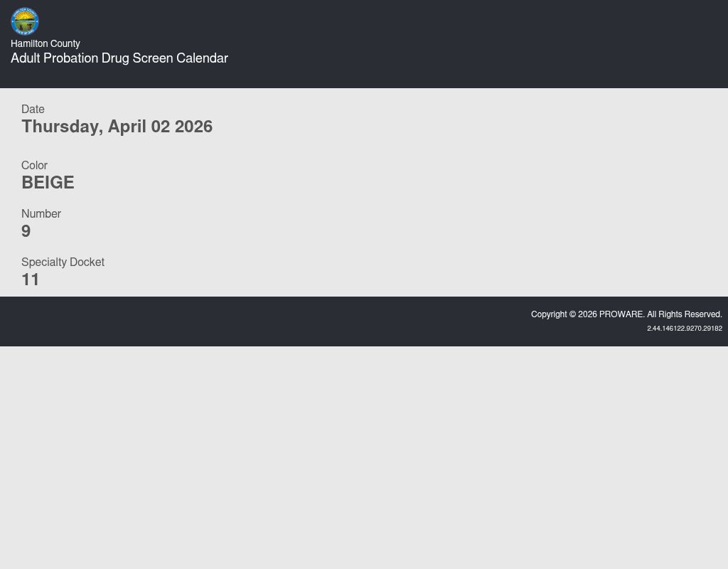Viewport: 728px width, 569px height.
Task: Click the "Specialty Docket" label
Action: click(63, 262)
